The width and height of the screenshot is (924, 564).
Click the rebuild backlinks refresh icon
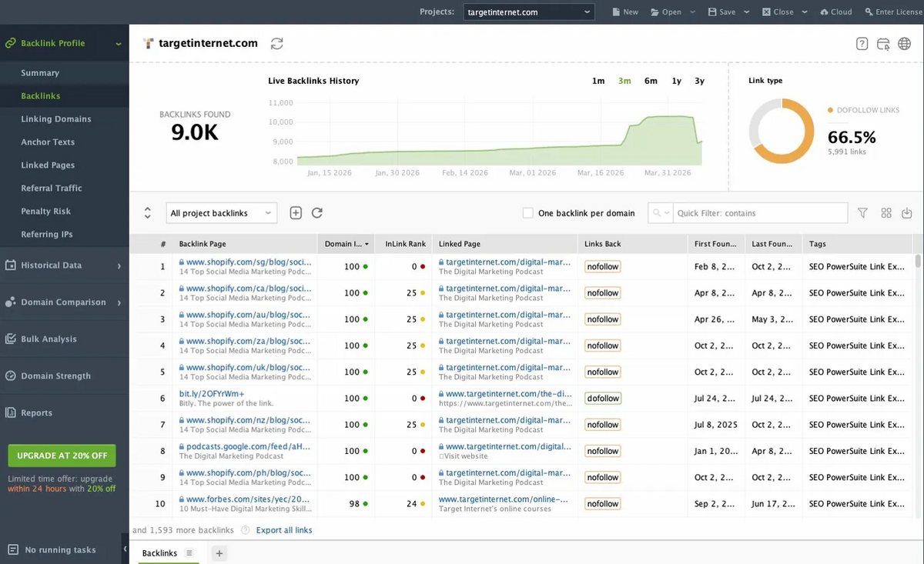[x=316, y=213]
